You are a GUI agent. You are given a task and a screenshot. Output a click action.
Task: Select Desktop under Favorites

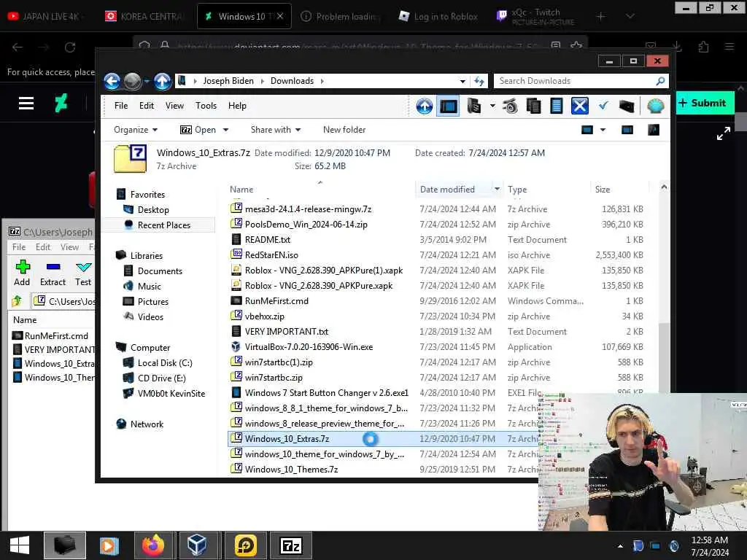tap(153, 210)
